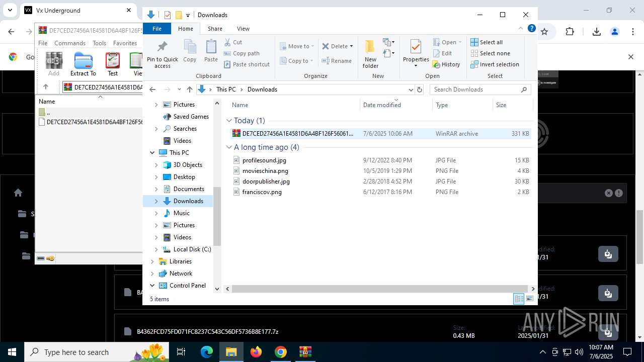Screen dimensions: 644x362
Task: Click Copy path in Clipboard group
Action: [x=241, y=53]
